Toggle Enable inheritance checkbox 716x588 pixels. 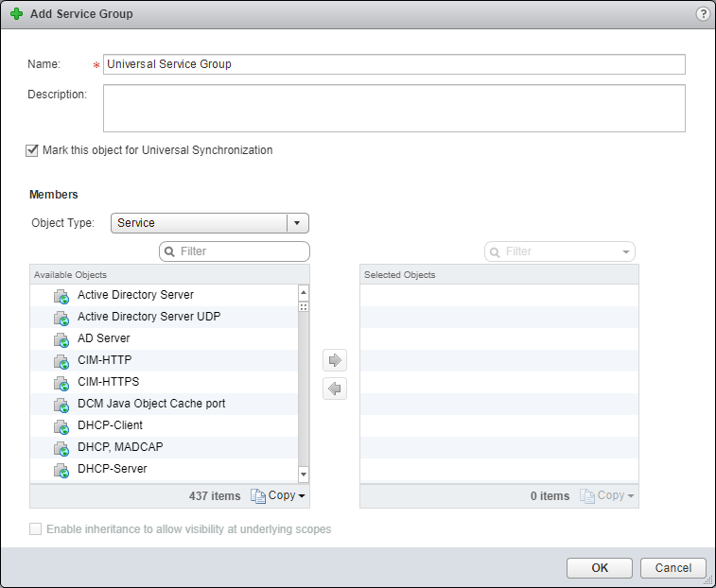36,529
